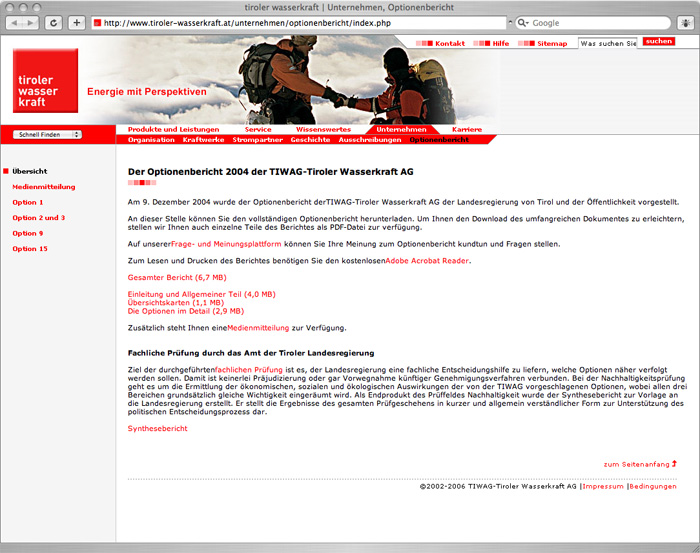This screenshot has height=553, width=700.
Task: Click the 'Was suchen Sie' search box
Action: pyautogui.click(x=608, y=43)
